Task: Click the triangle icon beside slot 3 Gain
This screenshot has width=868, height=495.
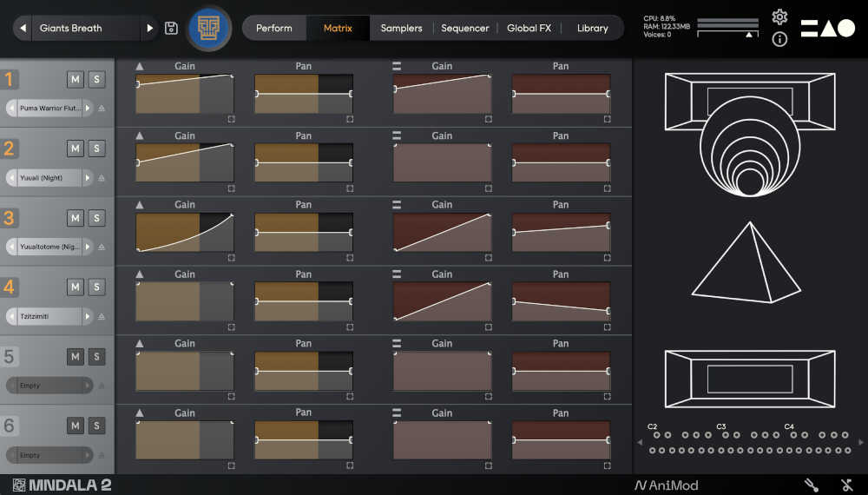Action: click(x=140, y=205)
